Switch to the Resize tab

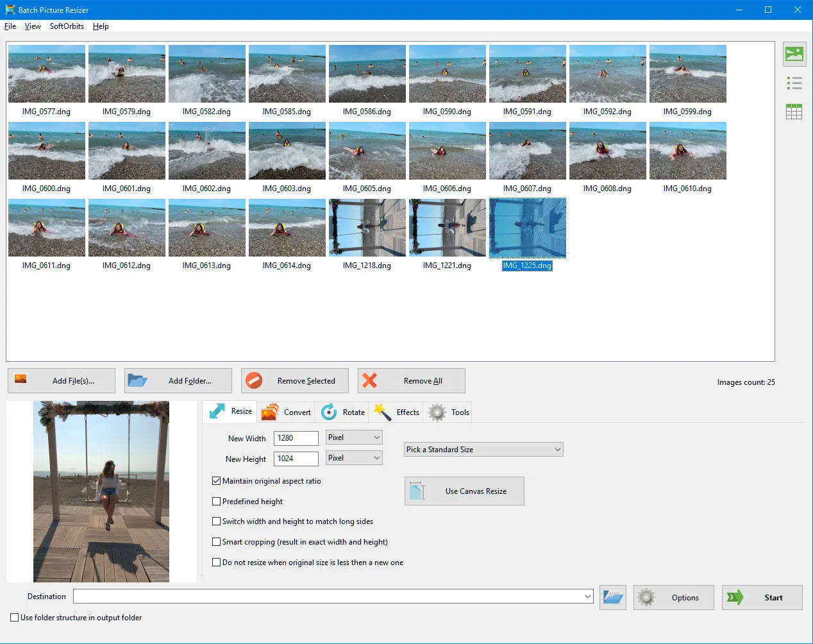(229, 411)
